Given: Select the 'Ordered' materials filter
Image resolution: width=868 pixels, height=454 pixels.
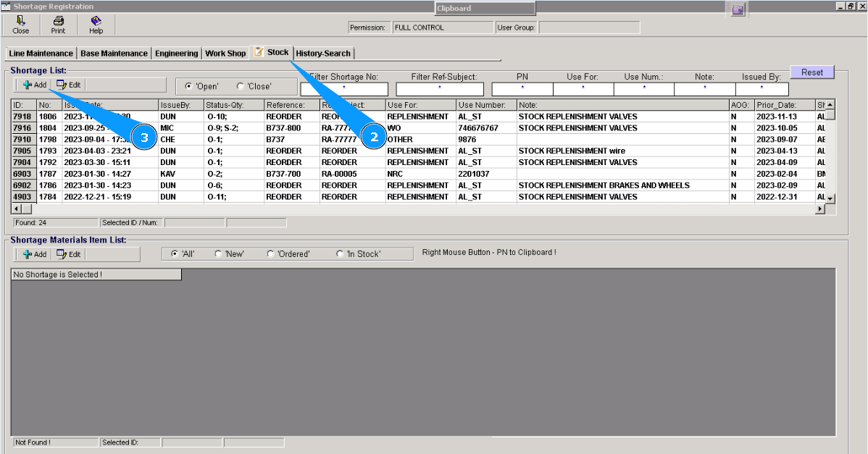Looking at the screenshot, I should click(x=270, y=254).
